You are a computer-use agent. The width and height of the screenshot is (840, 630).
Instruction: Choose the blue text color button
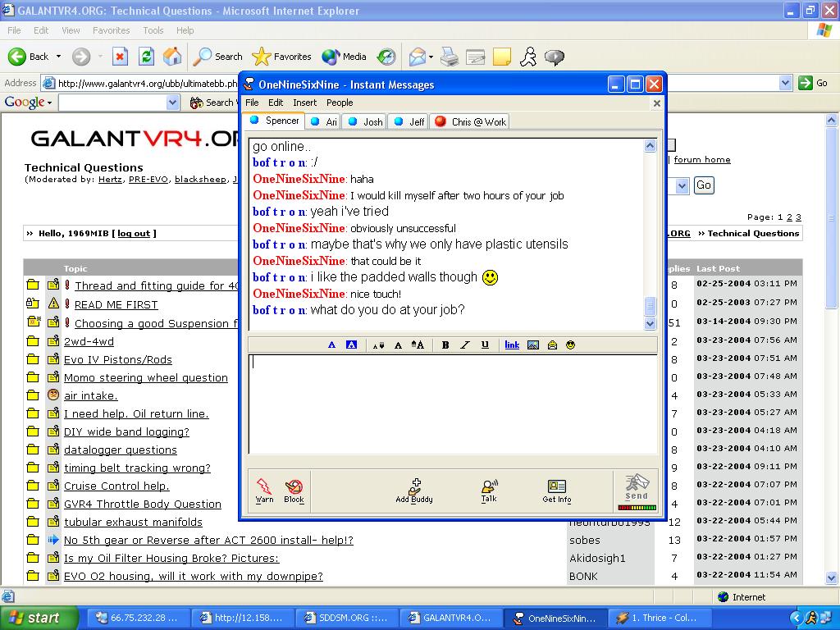click(332, 345)
